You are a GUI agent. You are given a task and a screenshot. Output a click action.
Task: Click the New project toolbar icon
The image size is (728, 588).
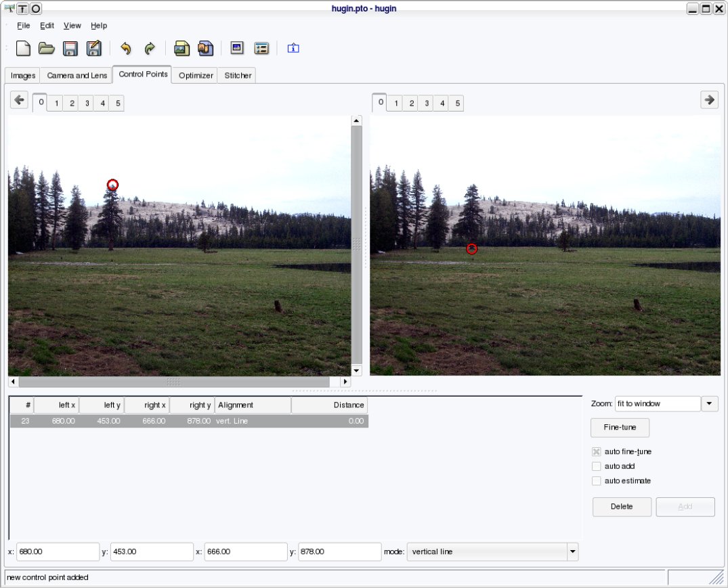tap(23, 48)
